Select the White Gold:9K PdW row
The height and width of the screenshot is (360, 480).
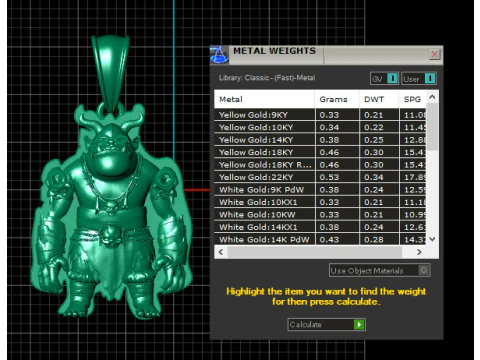click(320, 190)
